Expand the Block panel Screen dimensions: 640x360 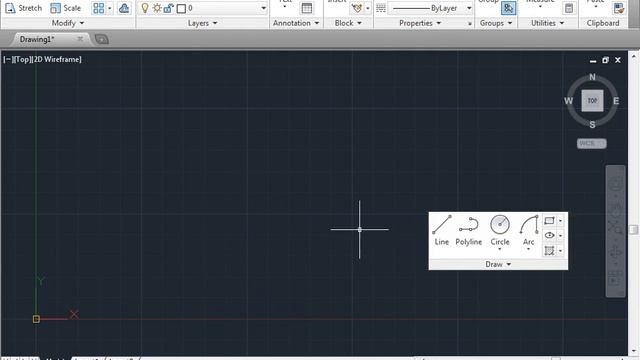(348, 23)
